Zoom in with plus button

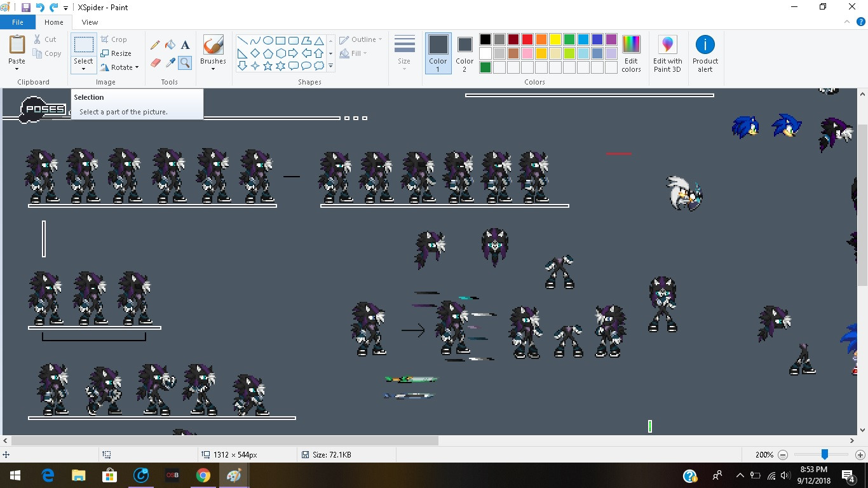[x=860, y=455]
